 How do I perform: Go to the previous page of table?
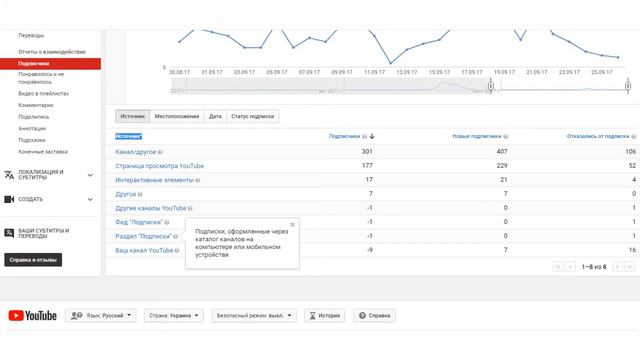(x=570, y=267)
